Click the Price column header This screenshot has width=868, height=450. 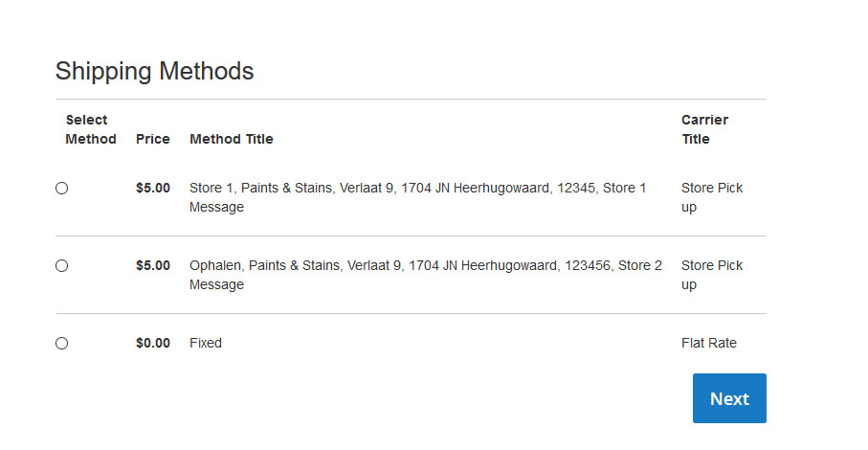pos(153,139)
